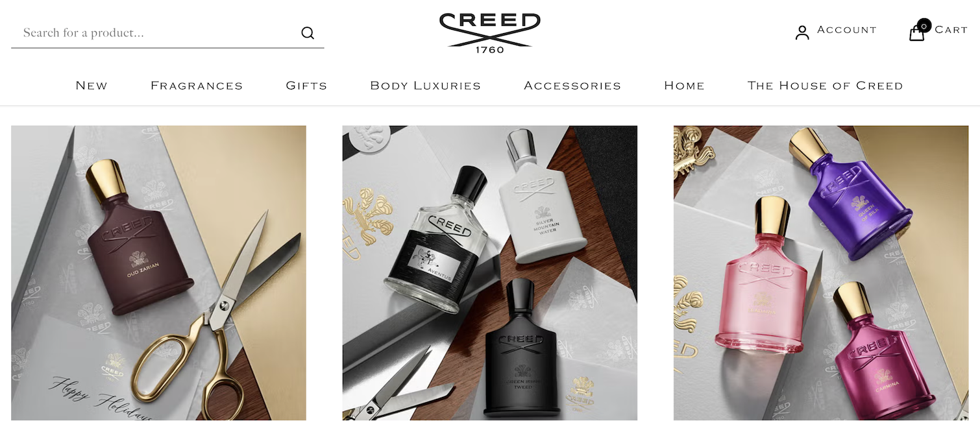Open the Oud Zarian holiday image

(158, 273)
